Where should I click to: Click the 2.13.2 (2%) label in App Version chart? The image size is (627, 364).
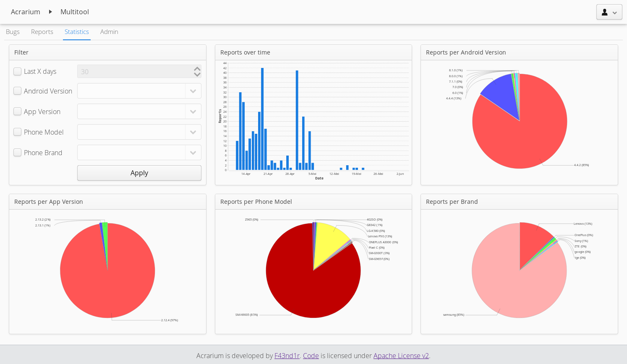pos(43,220)
